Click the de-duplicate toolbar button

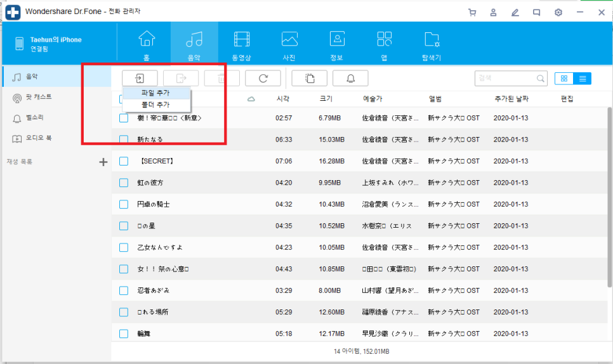tap(309, 78)
